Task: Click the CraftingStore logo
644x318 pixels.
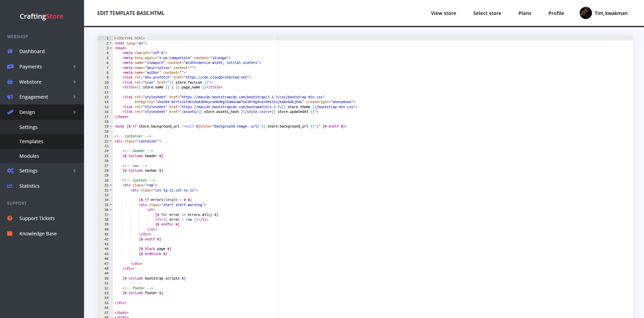Action: click(x=42, y=16)
